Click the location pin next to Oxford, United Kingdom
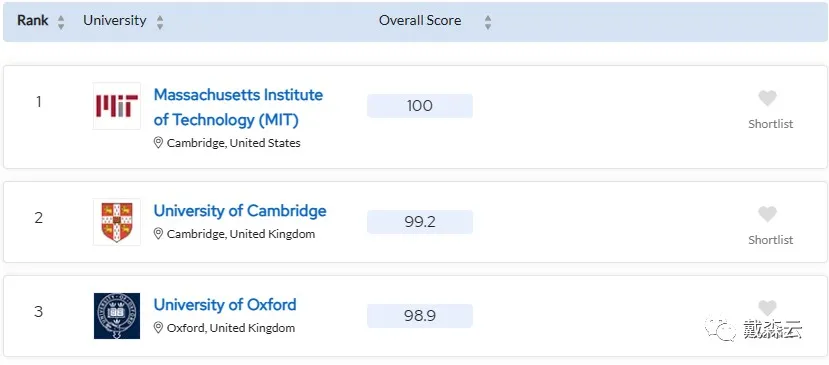This screenshot has height=365, width=829. tap(158, 328)
